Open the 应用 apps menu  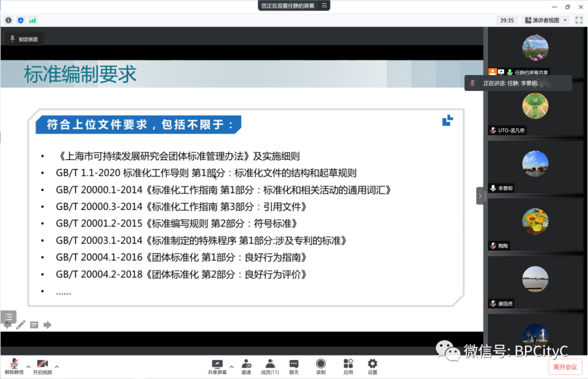[x=348, y=366]
